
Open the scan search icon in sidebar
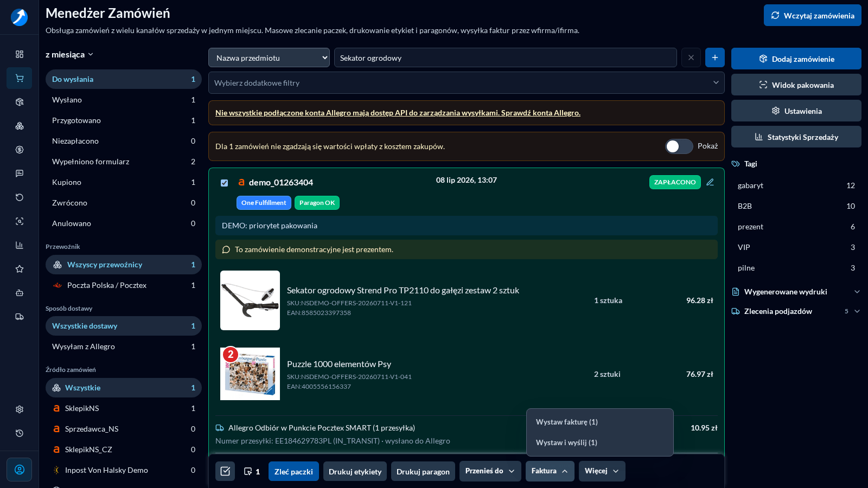(x=20, y=221)
